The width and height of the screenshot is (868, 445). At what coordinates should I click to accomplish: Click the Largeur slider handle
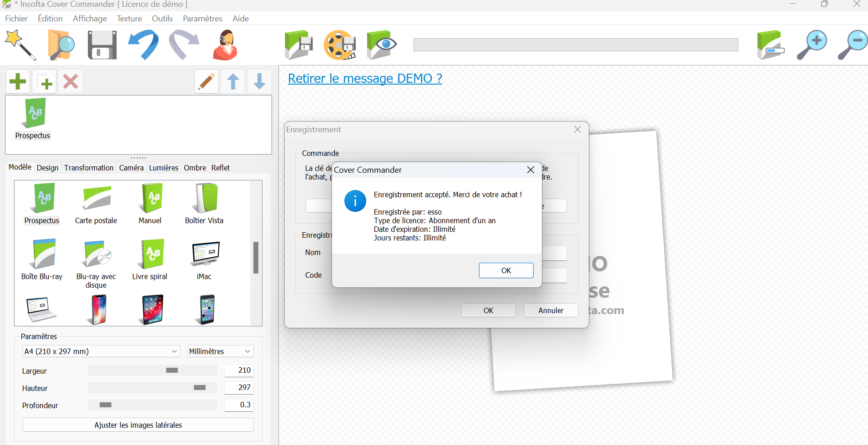(x=172, y=370)
